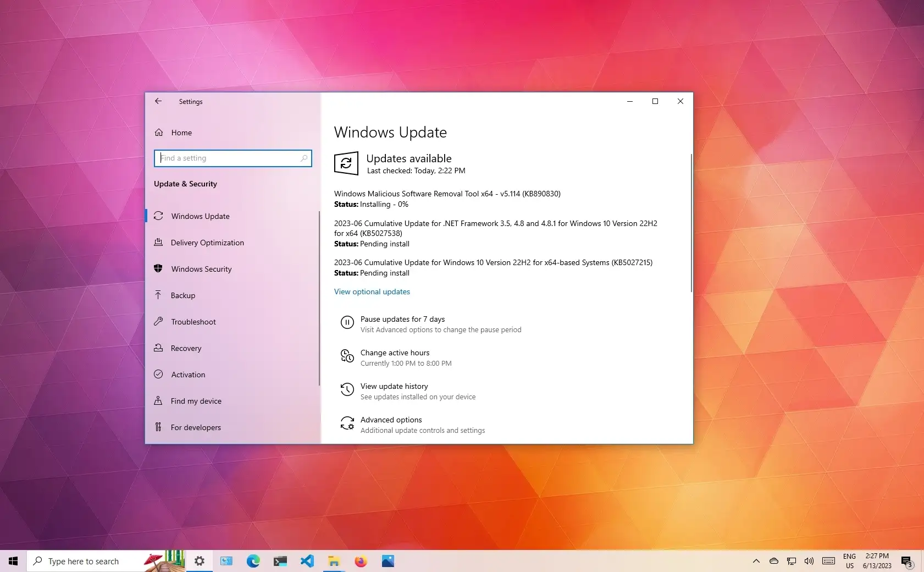Viewport: 924px width, 572px height.
Task: Open the Home page icon
Action: click(159, 133)
